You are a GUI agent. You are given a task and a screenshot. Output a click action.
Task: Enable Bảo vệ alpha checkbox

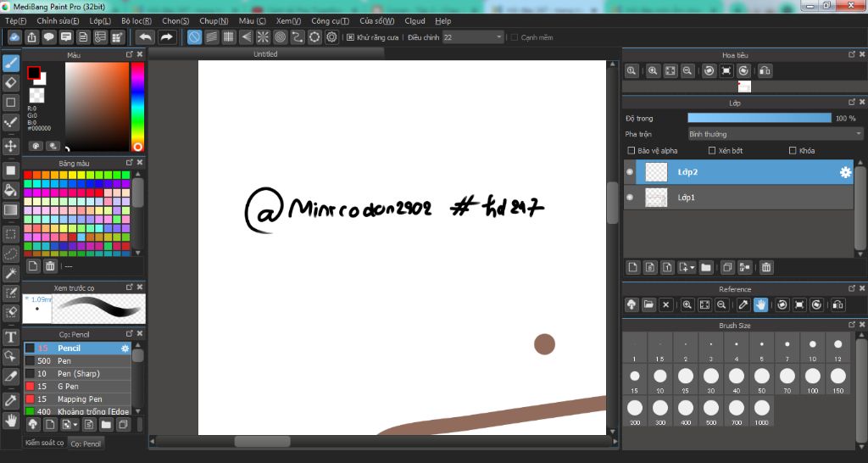tap(631, 151)
